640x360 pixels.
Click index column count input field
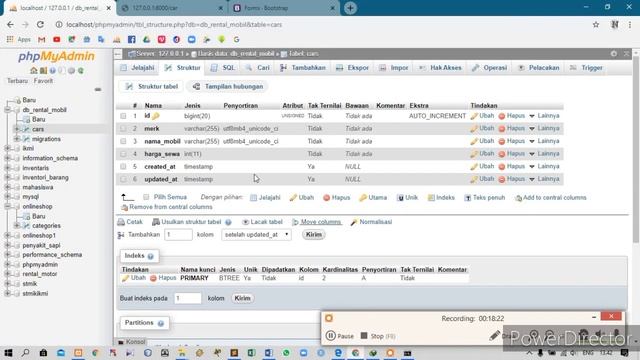tap(188, 298)
